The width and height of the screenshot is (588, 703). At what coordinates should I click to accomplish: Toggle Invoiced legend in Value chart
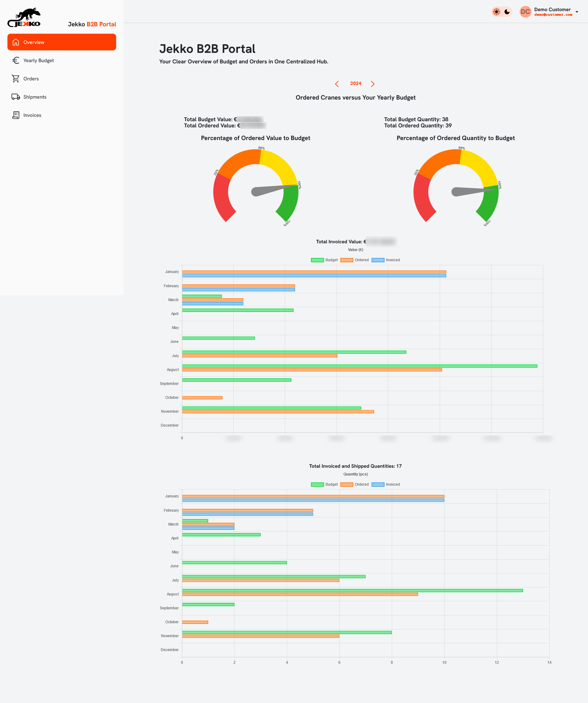tap(386, 260)
